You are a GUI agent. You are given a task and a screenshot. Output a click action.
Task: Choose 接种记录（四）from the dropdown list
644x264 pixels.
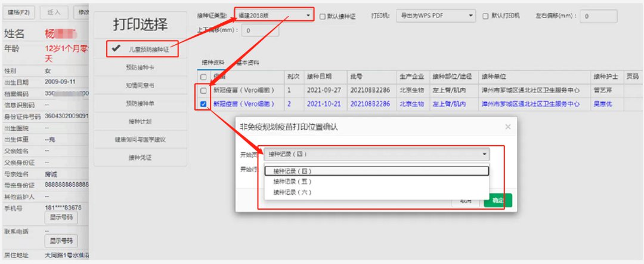click(377, 171)
